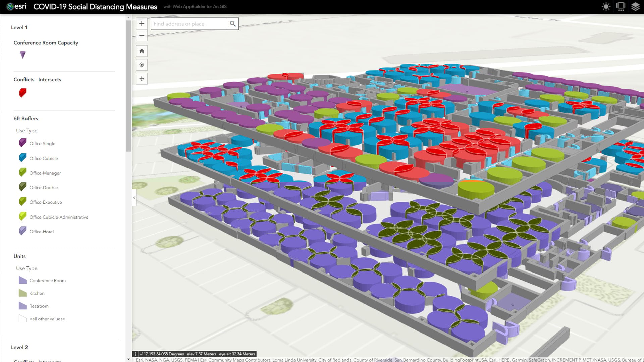Open the Layer List widget
Image resolution: width=644 pixels, height=362 pixels.
click(635, 7)
